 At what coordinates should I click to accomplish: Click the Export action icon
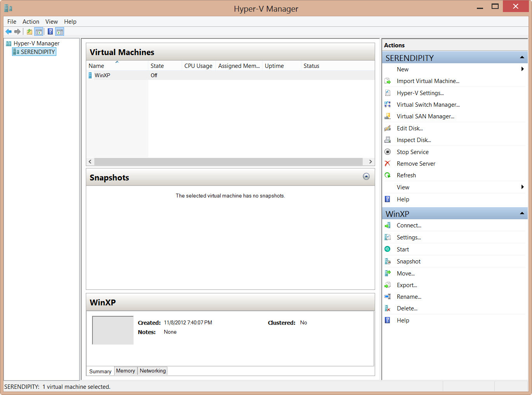[x=388, y=285]
